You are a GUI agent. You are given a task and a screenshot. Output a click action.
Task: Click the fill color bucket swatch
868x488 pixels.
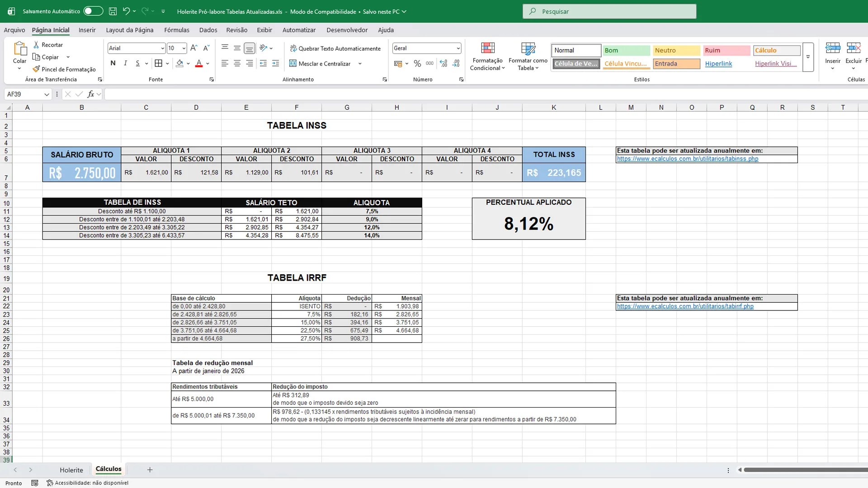[x=179, y=64]
